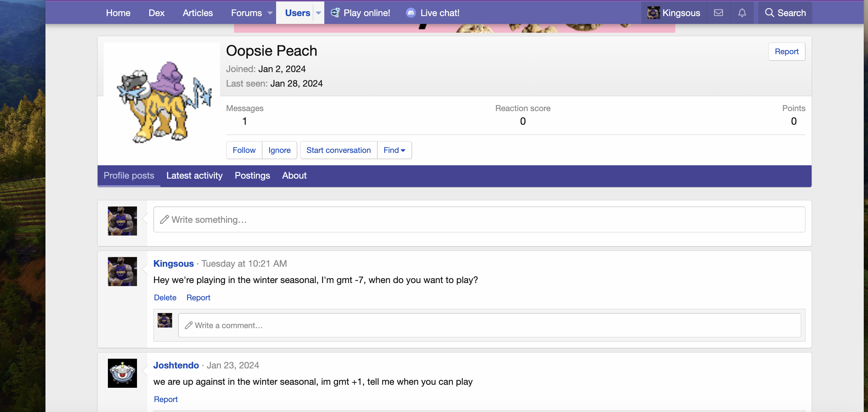
Task: Delete the Kingsous profile post
Action: pos(165,298)
